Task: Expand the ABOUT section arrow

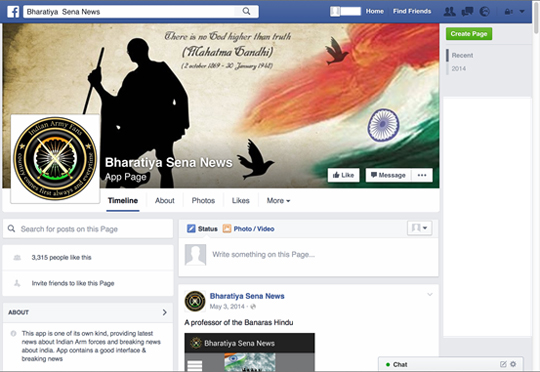Action: pyautogui.click(x=164, y=312)
